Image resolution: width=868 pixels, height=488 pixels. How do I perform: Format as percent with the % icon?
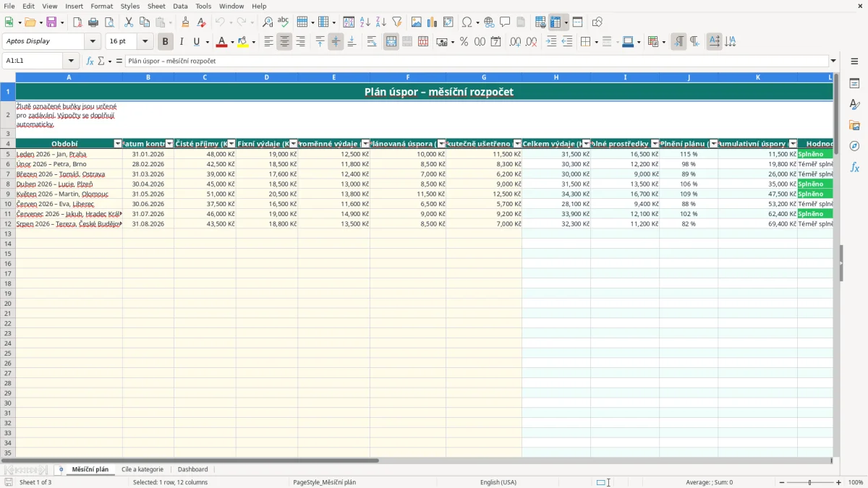coord(464,42)
